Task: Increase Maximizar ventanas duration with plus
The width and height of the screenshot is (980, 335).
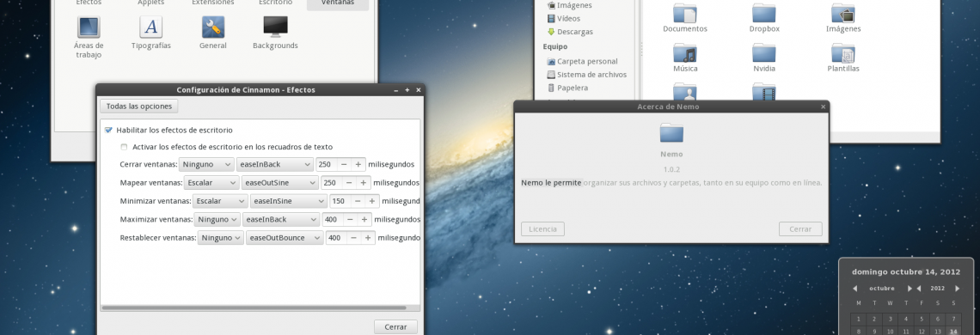Action: pos(364,219)
